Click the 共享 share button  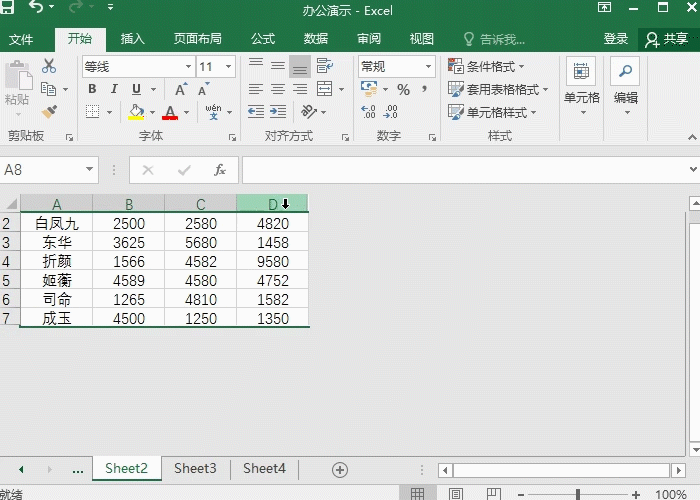(667, 39)
